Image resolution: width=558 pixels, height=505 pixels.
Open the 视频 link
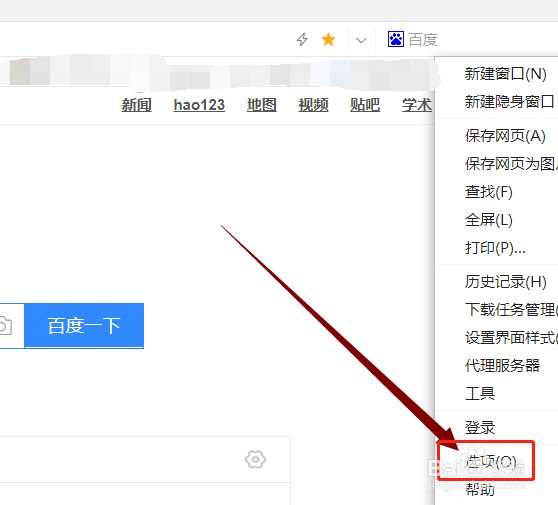314,105
